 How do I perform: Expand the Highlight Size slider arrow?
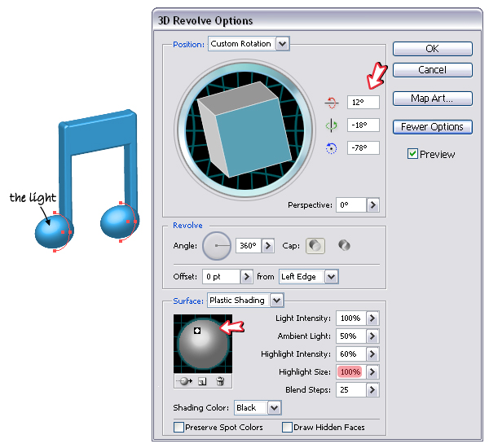pyautogui.click(x=372, y=372)
